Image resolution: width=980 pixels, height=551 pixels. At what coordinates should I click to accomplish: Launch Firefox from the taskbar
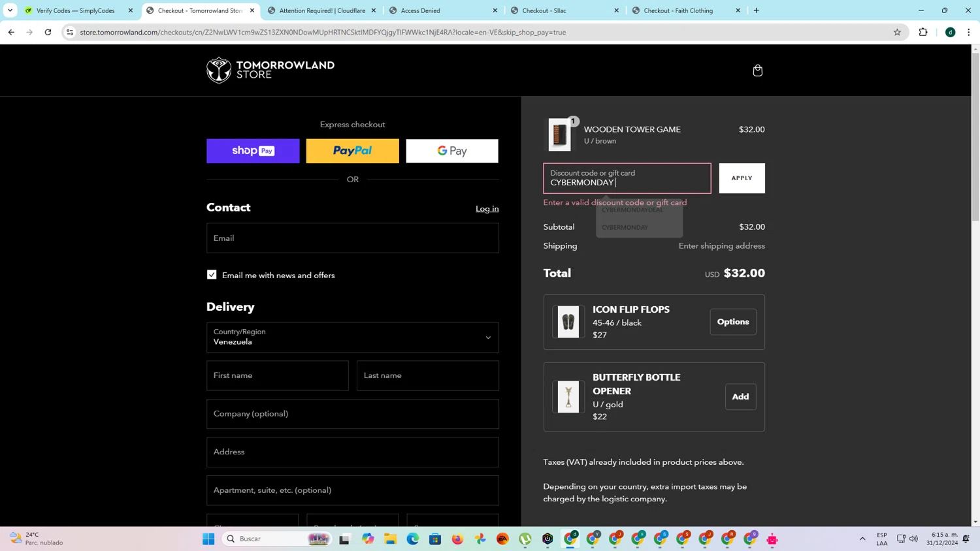tap(457, 539)
